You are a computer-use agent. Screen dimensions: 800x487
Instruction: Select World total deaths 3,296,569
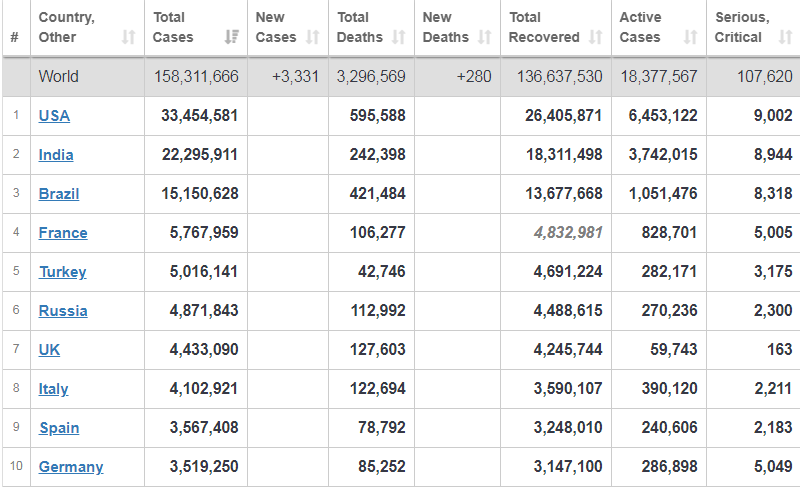tap(371, 76)
